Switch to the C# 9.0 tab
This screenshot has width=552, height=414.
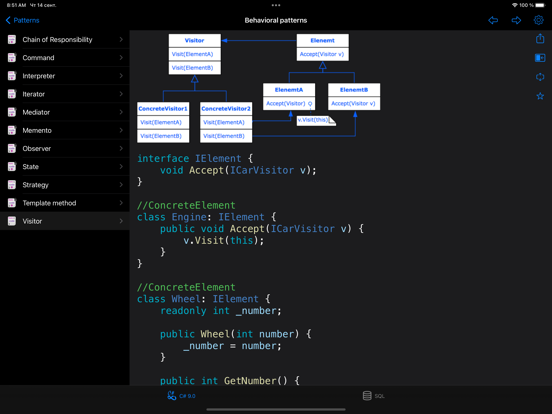[181, 396]
